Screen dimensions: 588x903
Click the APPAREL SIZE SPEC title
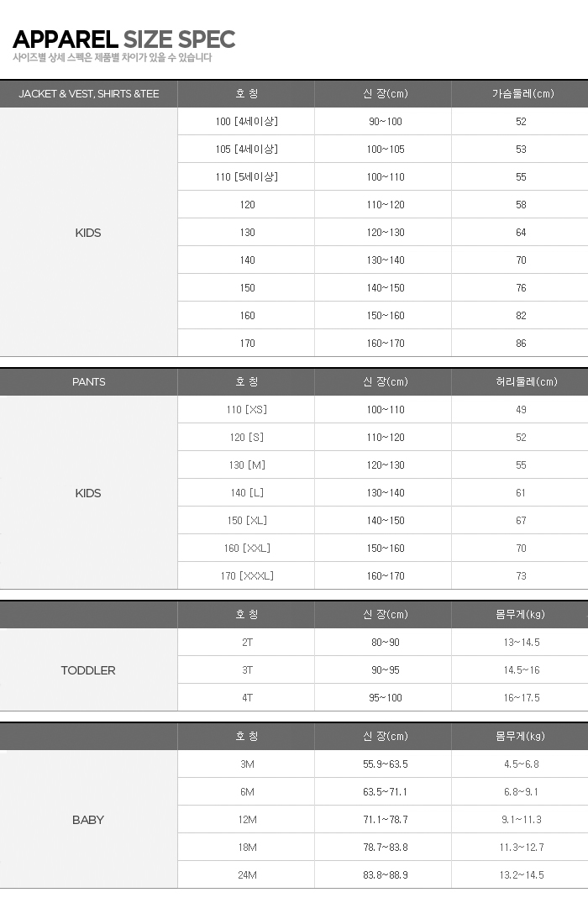coord(123,39)
